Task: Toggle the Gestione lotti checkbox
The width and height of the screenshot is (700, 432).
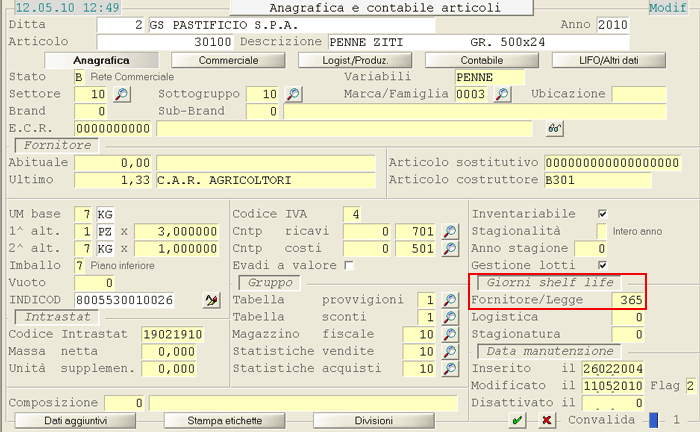Action: coord(602,265)
